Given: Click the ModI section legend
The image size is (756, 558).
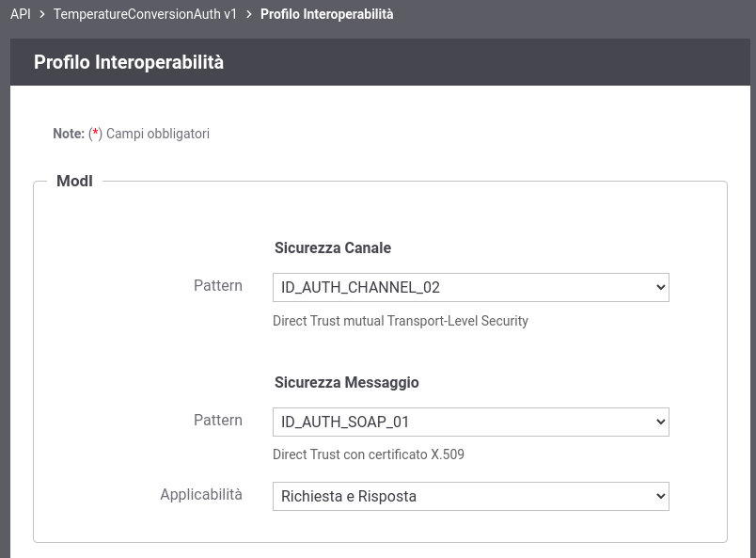Looking at the screenshot, I should click(74, 181).
